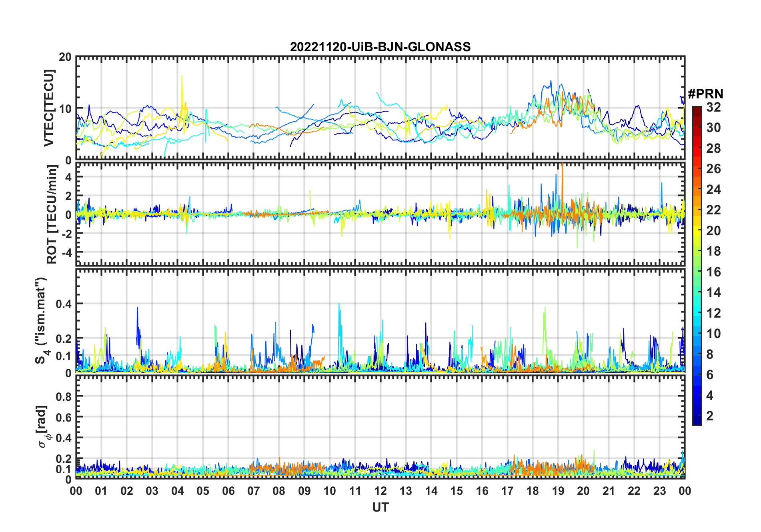
Task: Click x-axis tick label 12
Action: 380,491
